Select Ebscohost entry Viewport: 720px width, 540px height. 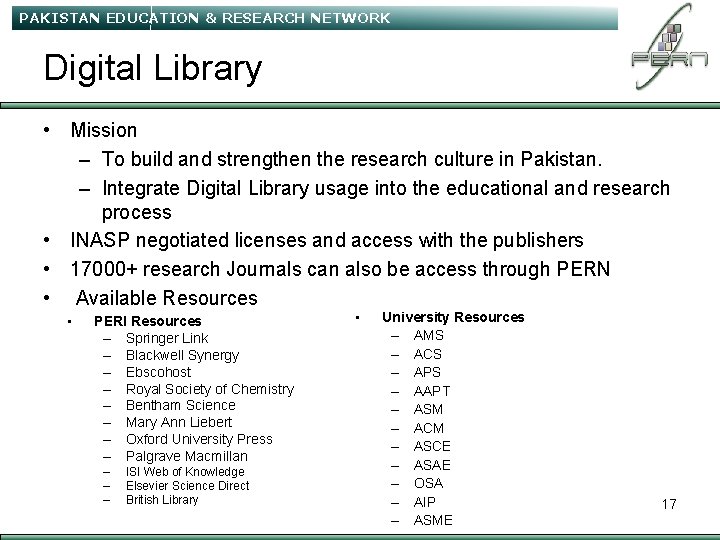[158, 372]
